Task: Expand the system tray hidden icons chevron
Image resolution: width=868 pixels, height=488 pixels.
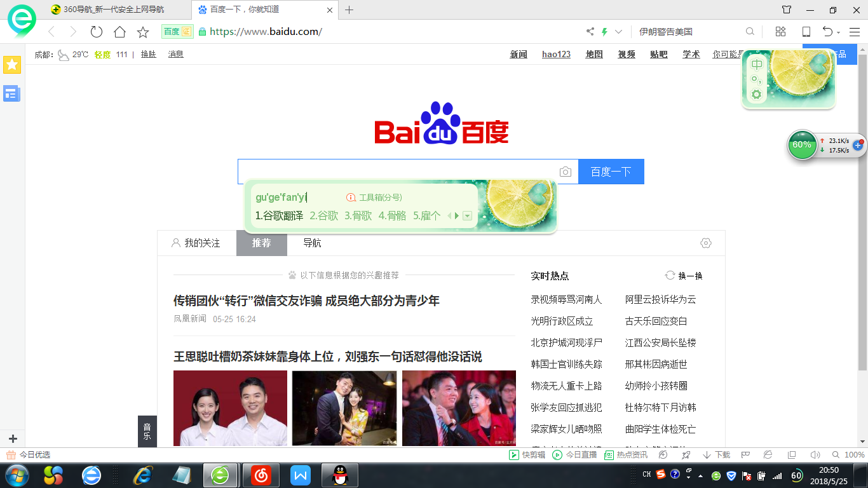Action: tap(701, 475)
